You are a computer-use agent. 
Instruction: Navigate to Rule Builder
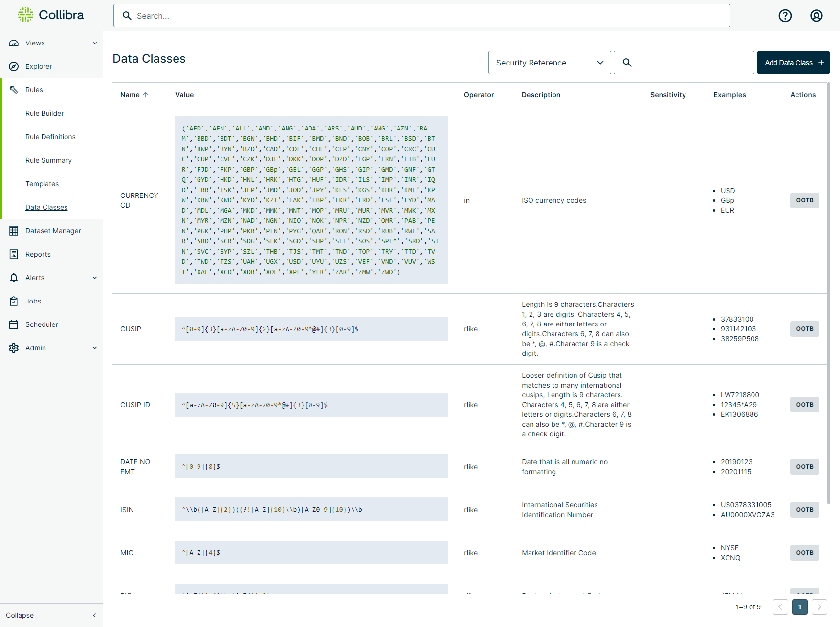click(x=44, y=113)
